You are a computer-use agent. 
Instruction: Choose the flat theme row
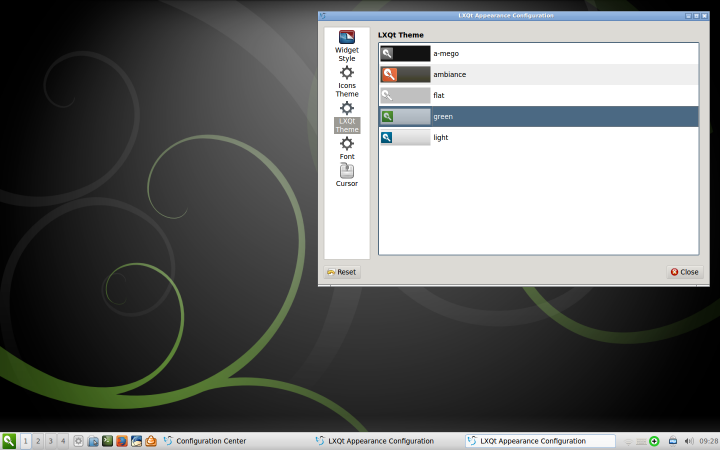click(539, 96)
